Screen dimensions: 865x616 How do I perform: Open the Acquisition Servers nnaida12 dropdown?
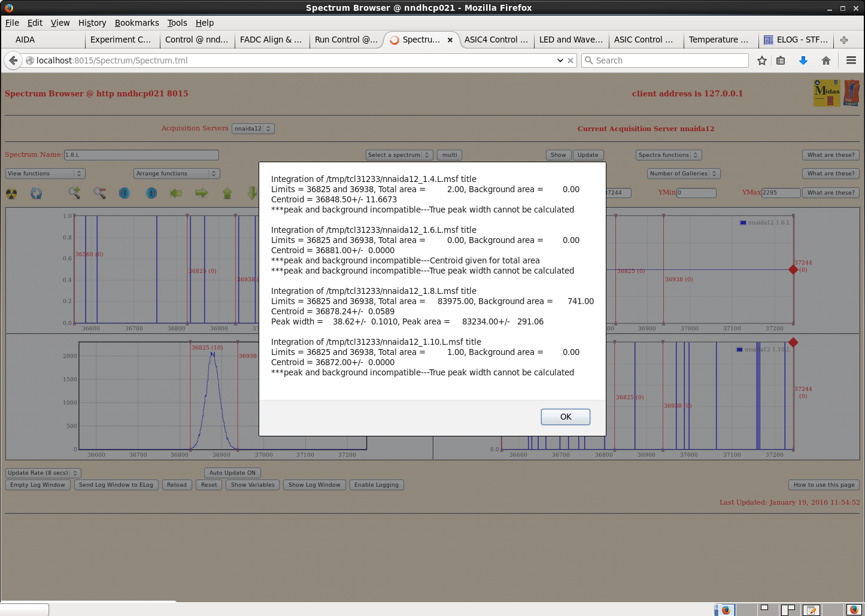pyautogui.click(x=253, y=129)
